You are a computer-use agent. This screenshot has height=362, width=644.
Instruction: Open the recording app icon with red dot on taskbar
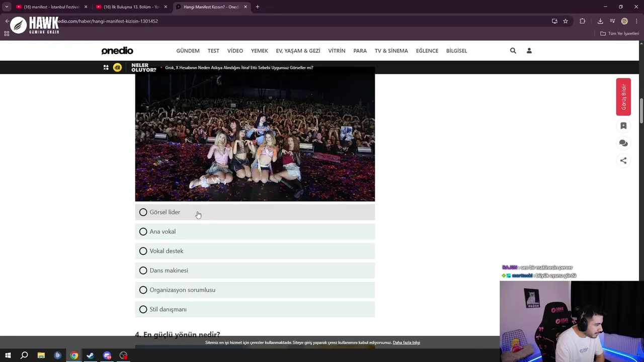124,355
